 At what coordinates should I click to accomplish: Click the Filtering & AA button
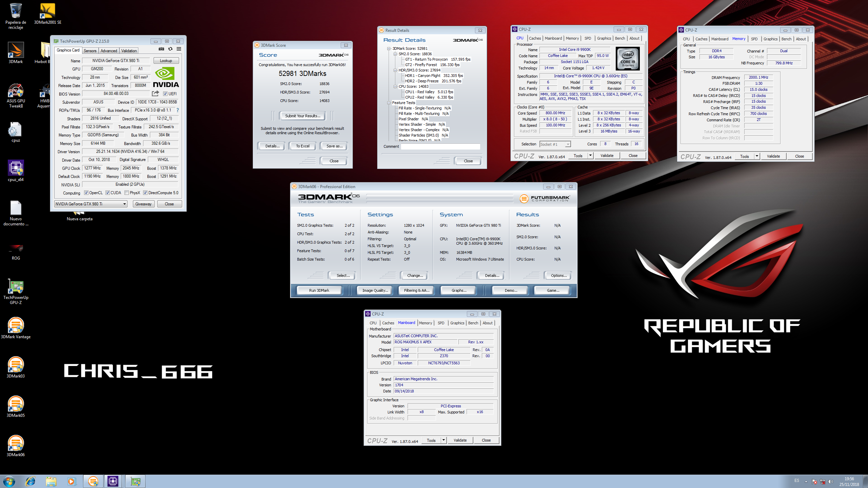pos(416,290)
